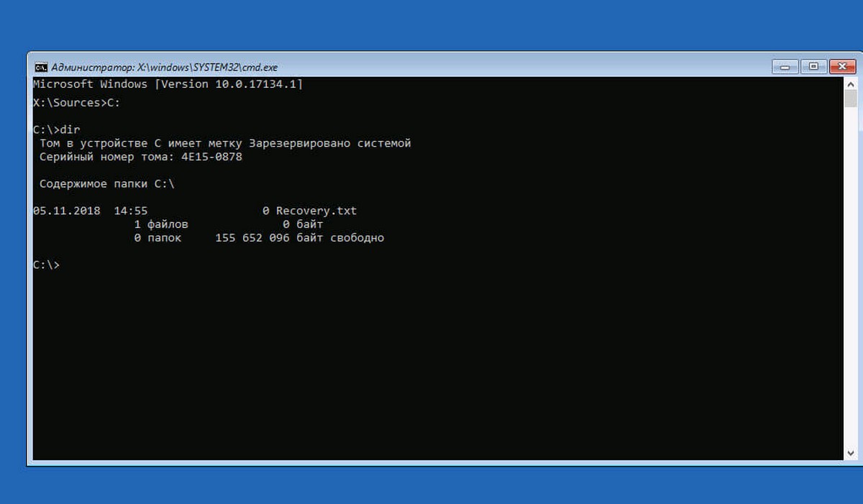
Task: Click the scrollbar down arrow
Action: pos(851,454)
